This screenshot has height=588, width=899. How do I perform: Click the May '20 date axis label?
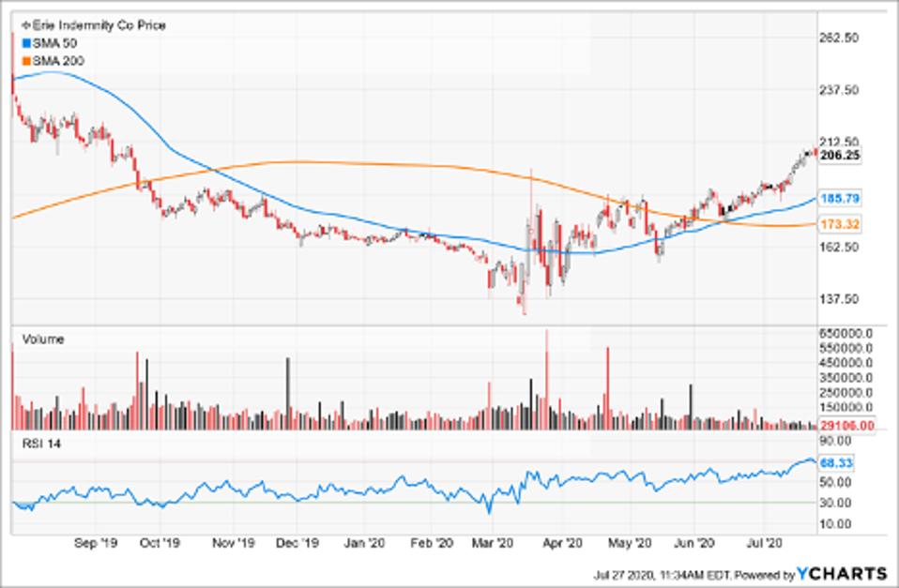[x=630, y=543]
